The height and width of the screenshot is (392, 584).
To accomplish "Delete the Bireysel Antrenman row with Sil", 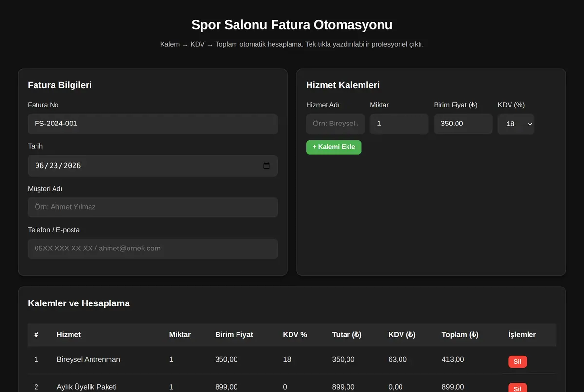I will pyautogui.click(x=517, y=362).
